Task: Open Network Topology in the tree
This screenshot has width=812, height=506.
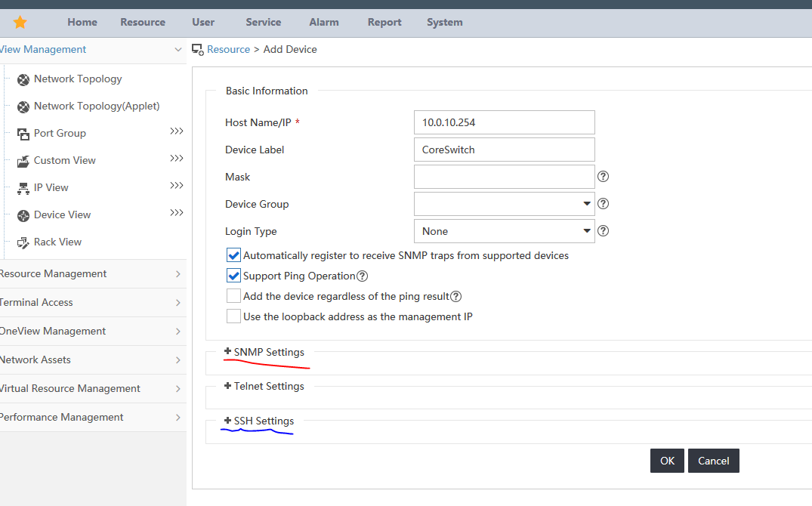Action: pyautogui.click(x=79, y=79)
